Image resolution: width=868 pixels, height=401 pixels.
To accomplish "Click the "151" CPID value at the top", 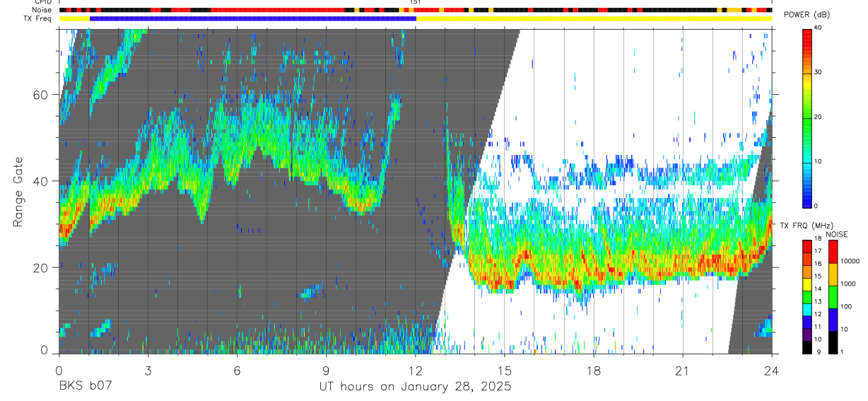I will tap(416, 2).
